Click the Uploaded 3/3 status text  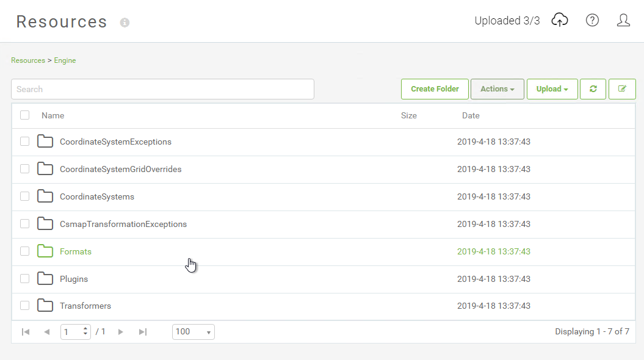(x=507, y=21)
